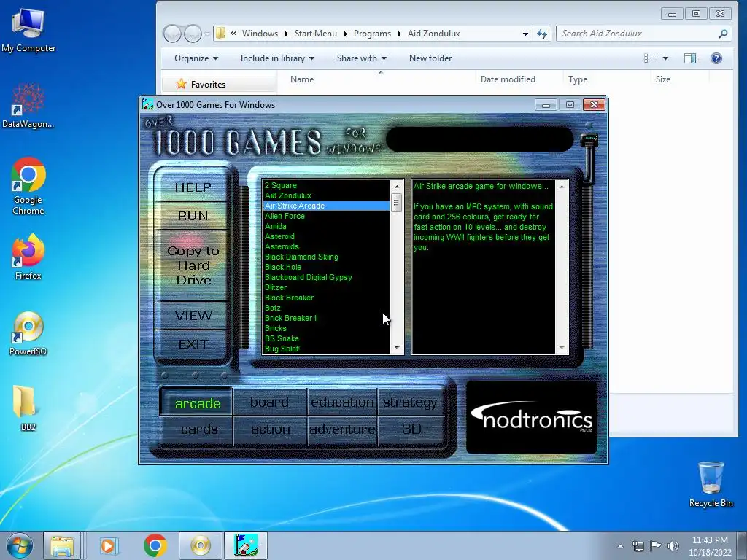The width and height of the screenshot is (747, 560).
Task: Switch to the 1000 Games taskbar icon
Action: [246, 545]
